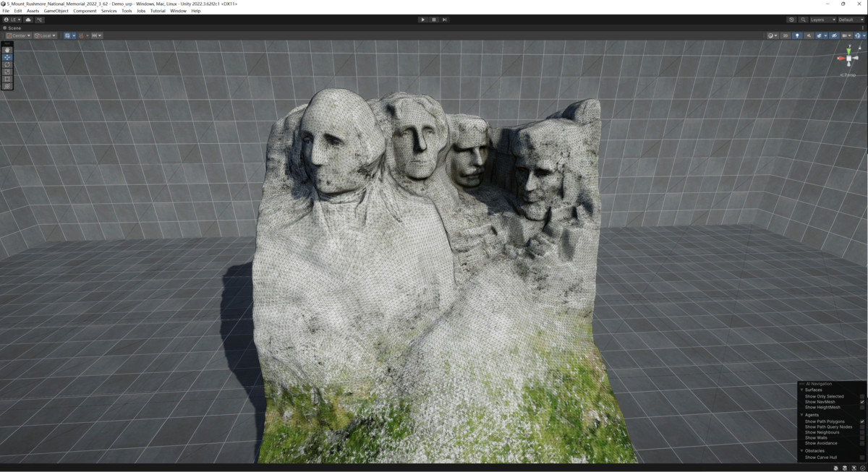This screenshot has height=472, width=868.
Task: Select the Scale tool in the toolbar
Action: [6, 71]
